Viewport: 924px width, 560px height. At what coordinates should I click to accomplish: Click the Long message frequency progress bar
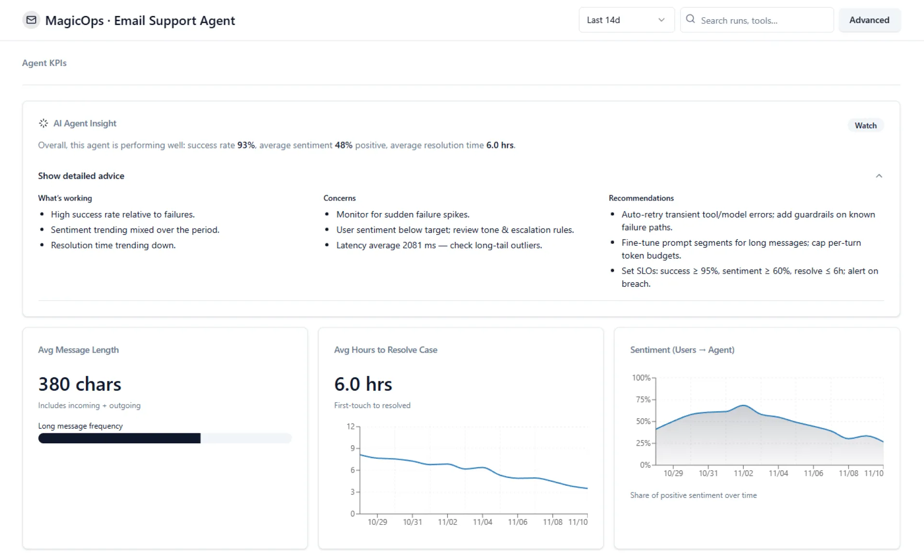164,439
